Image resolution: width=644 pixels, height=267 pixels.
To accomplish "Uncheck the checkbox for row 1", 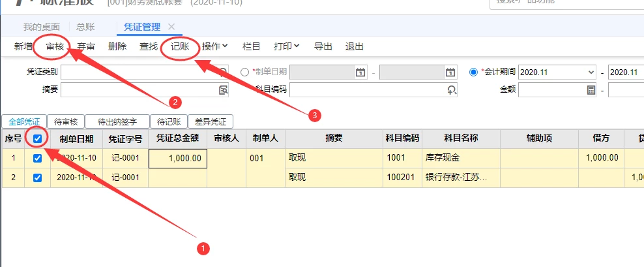I will coord(38,158).
